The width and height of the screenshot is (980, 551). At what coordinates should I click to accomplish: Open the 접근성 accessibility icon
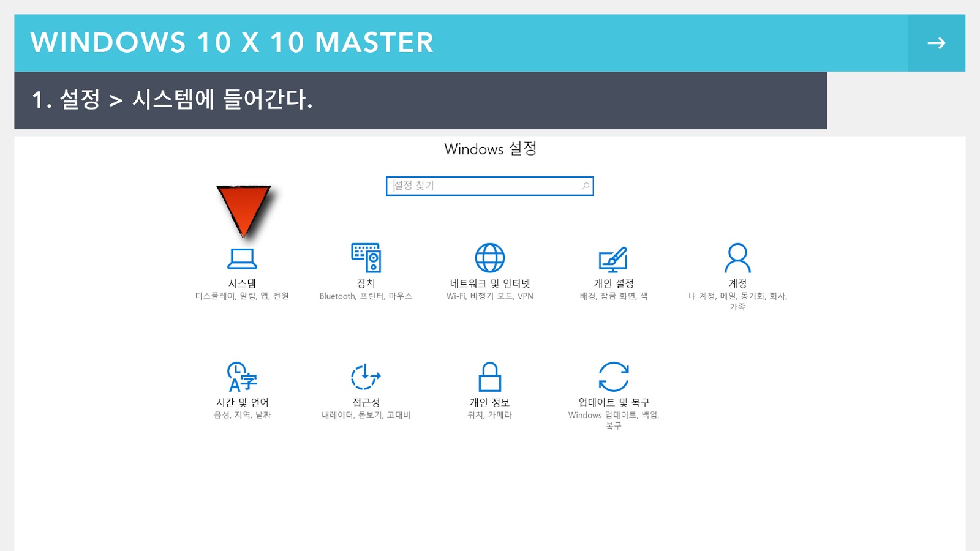point(366,377)
